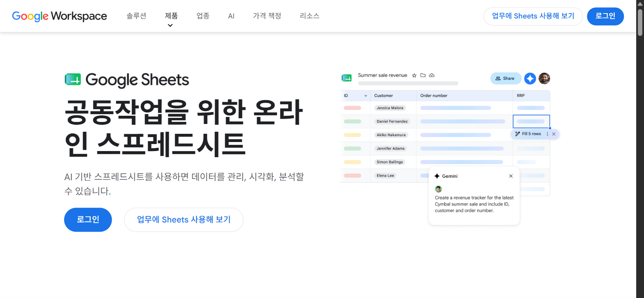Viewport: 644px width, 298px height.
Task: Click the Elena Lee customer chip
Action: 385,176
